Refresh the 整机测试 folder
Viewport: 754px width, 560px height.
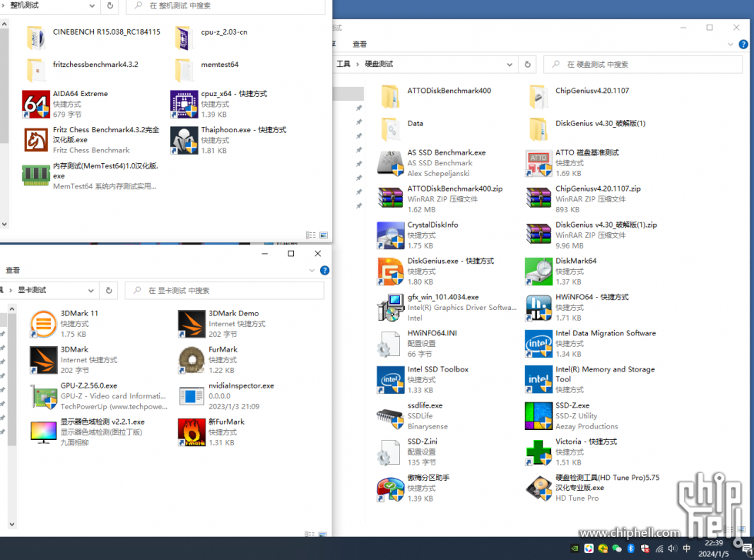click(x=110, y=5)
